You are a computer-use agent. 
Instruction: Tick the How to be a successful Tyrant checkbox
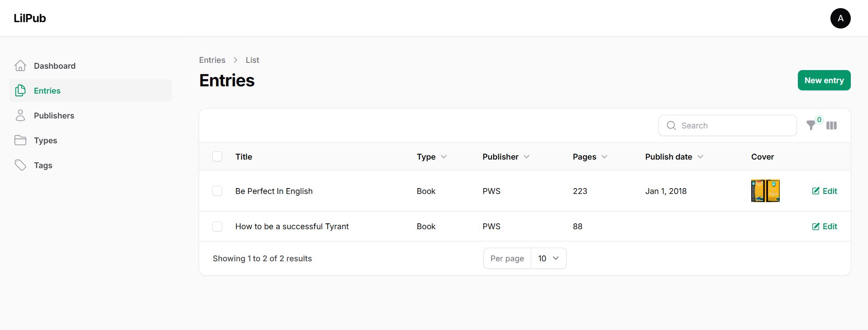[217, 226]
